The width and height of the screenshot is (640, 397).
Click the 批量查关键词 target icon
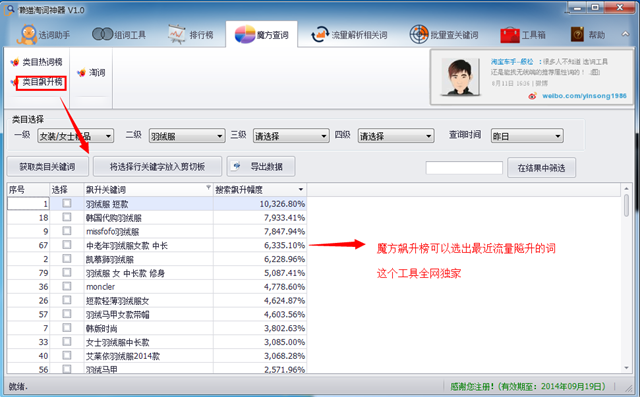(x=419, y=34)
